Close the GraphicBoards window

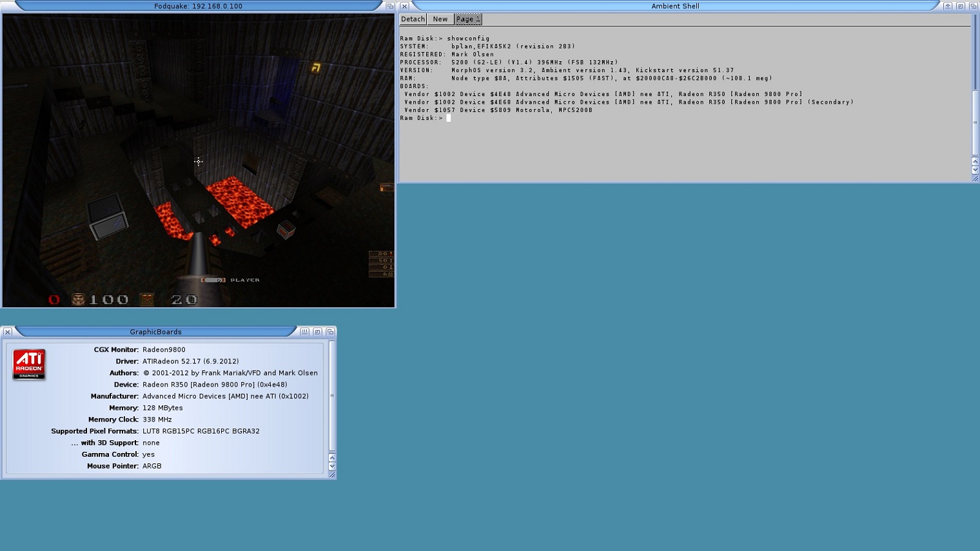coord(8,332)
